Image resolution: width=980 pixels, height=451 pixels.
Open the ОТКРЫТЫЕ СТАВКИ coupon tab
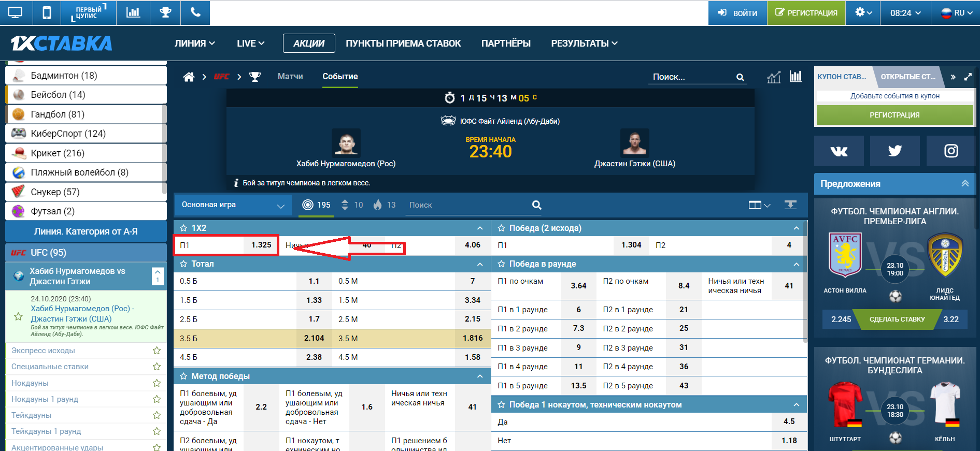point(907,77)
